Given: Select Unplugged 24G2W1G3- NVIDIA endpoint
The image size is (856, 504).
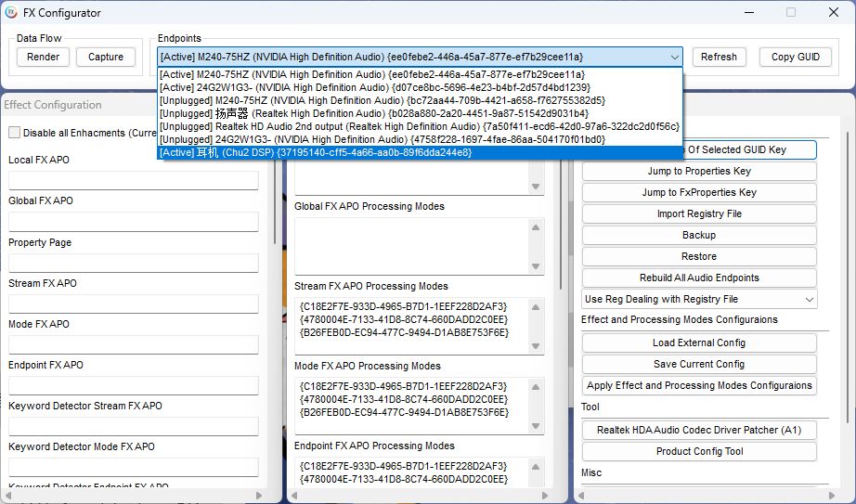Looking at the screenshot, I should pyautogui.click(x=420, y=139).
